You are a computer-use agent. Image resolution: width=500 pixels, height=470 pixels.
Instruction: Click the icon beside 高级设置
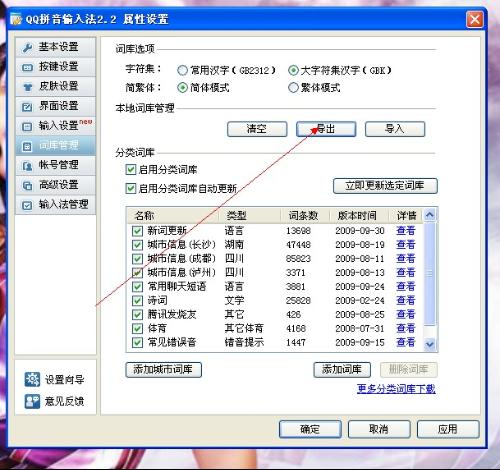[27, 185]
